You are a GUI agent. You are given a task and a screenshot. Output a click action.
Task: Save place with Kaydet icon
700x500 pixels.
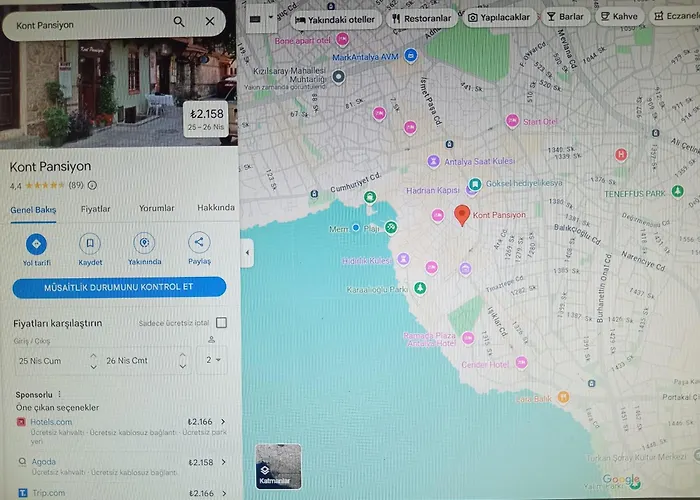click(90, 243)
